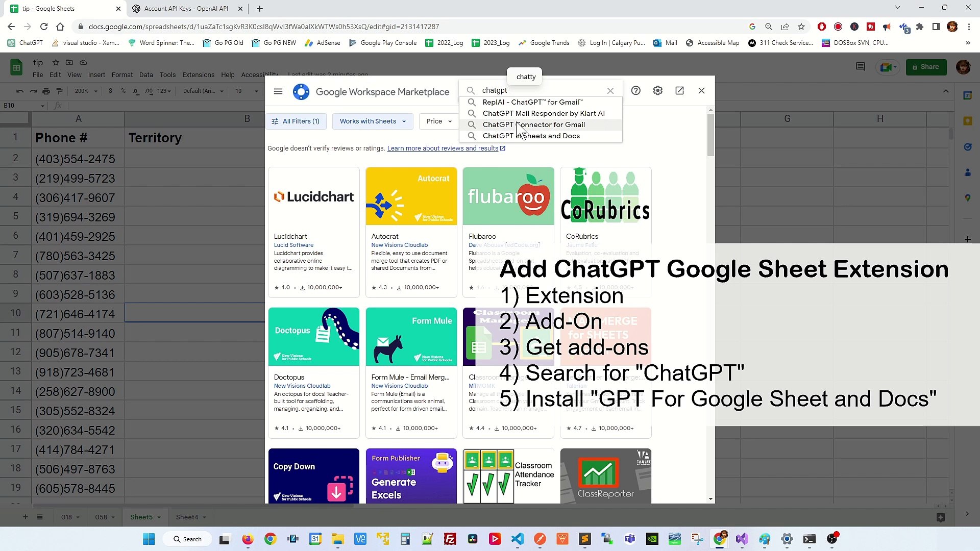Apply percent format with the % icon
The image size is (980, 551).
pos(123,91)
